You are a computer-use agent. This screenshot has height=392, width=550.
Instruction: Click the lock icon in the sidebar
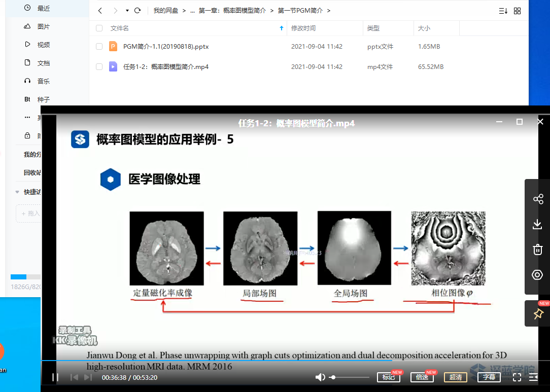(x=27, y=135)
